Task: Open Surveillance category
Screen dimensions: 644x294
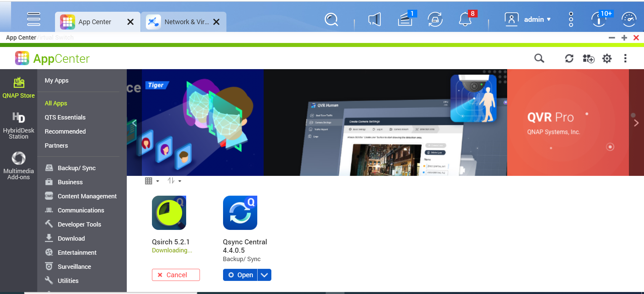Action: coord(68,266)
